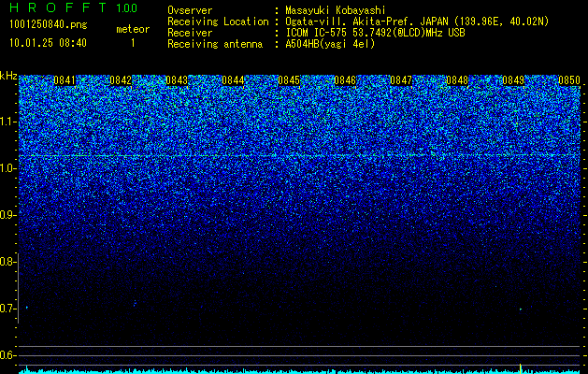Click the 0841 time marker

tap(65, 80)
